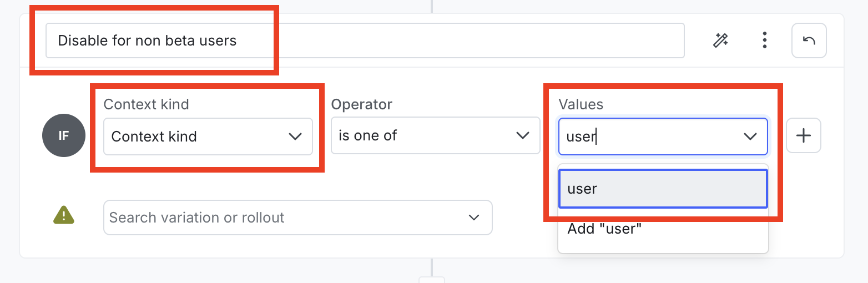Open the "is one of" operator dropdown
The image size is (868, 283).
435,136
